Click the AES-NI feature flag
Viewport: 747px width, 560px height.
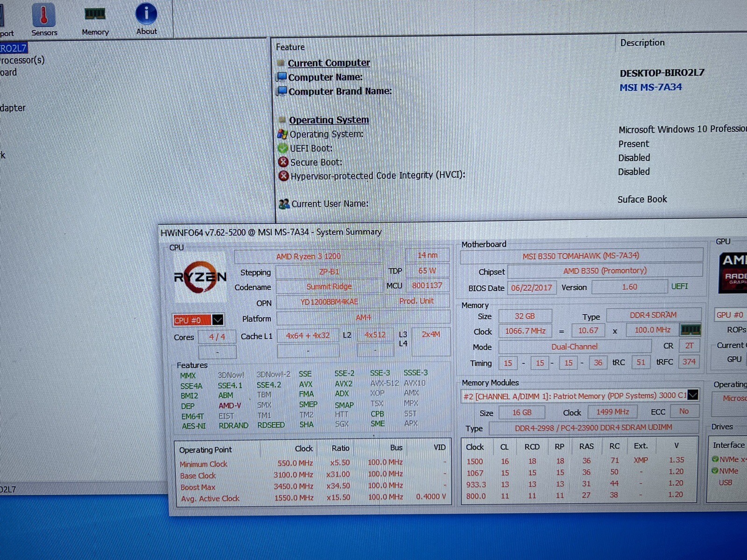click(x=194, y=426)
